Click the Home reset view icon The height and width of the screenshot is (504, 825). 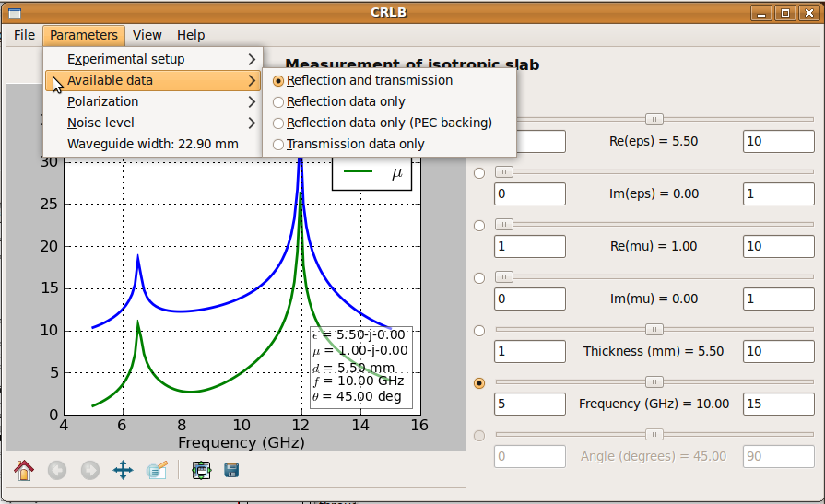pos(24,470)
